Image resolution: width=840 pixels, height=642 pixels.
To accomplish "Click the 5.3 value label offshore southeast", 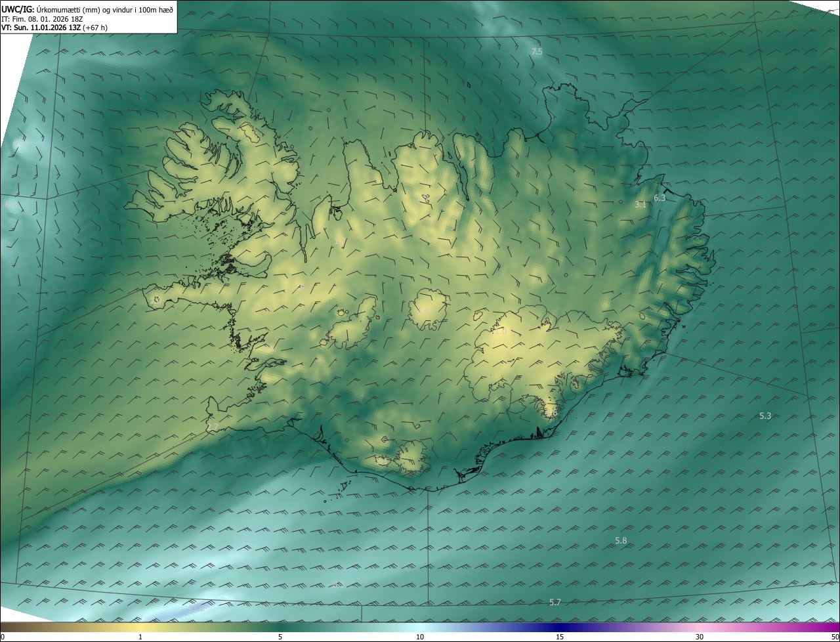I will tap(765, 416).
